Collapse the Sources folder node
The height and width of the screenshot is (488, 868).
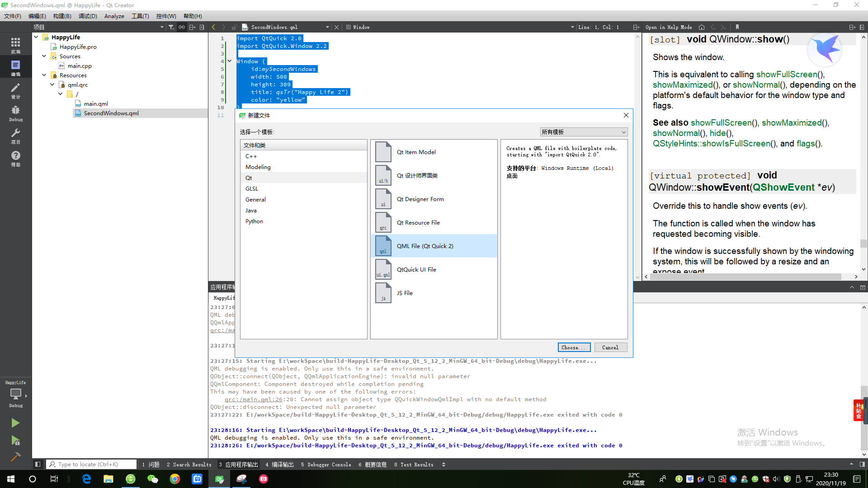point(44,56)
